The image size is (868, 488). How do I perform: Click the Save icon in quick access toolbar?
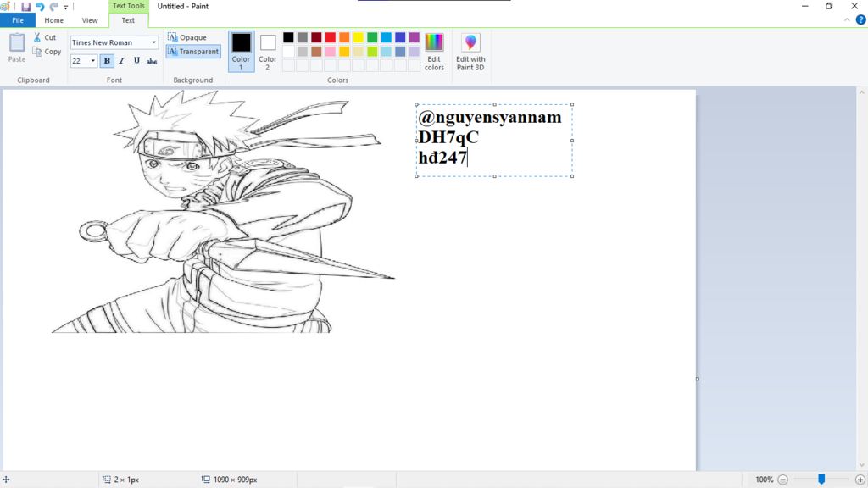[25, 7]
